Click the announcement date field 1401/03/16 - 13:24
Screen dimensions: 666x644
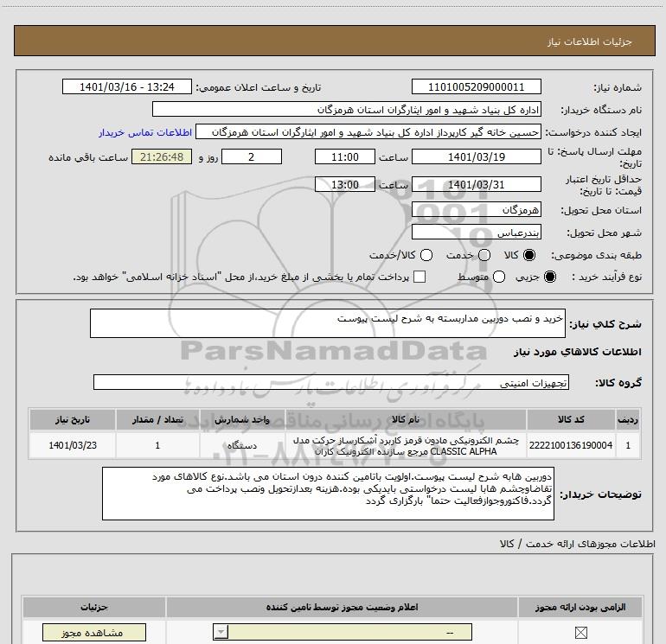[x=127, y=86]
